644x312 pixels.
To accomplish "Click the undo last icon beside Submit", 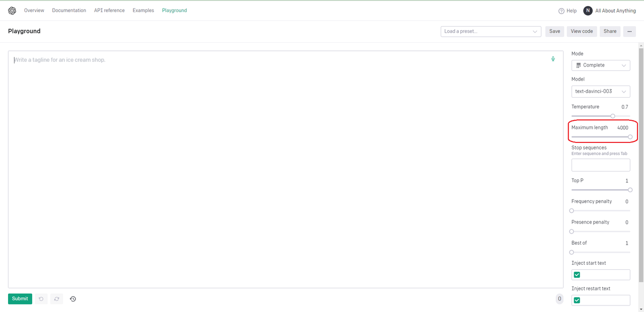I will click(41, 299).
